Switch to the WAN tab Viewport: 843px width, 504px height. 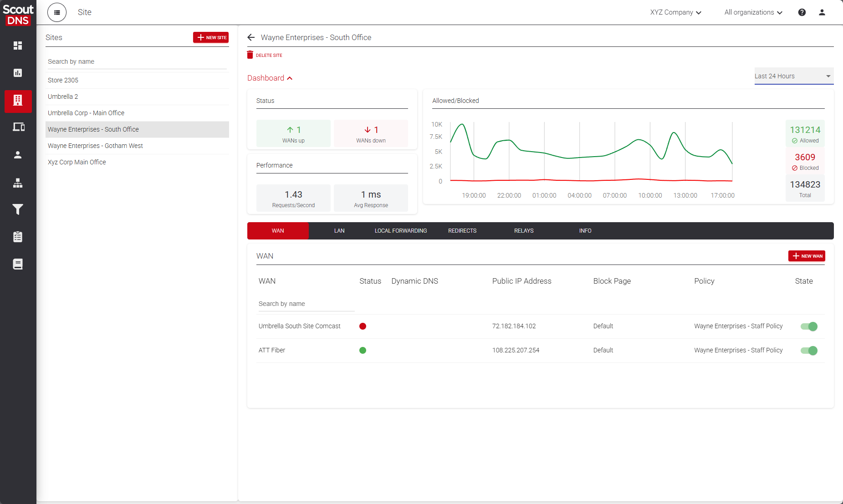tap(278, 231)
